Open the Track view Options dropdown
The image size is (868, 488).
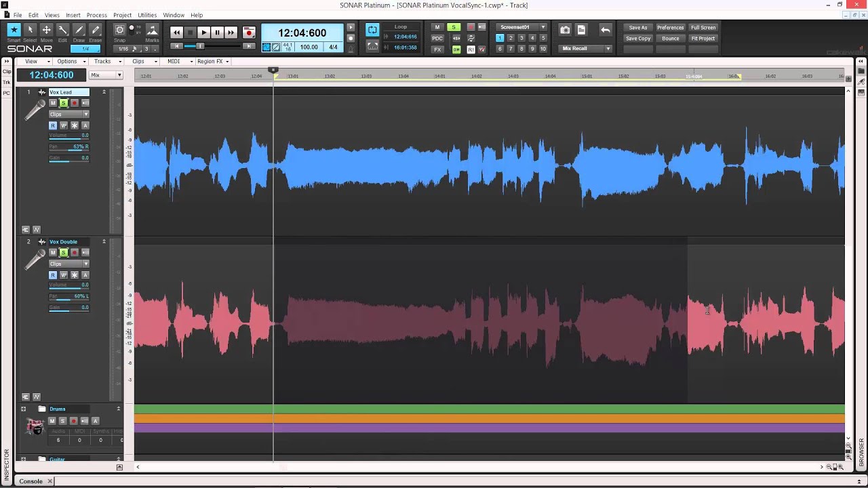71,61
